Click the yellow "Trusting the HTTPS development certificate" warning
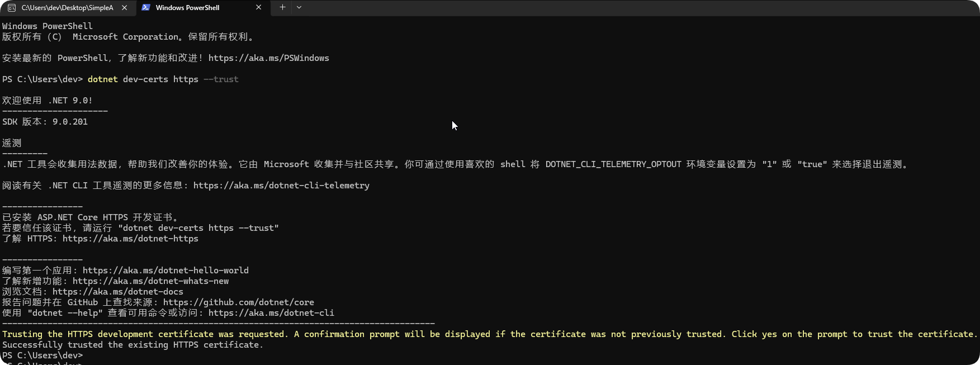980x365 pixels. (x=490, y=334)
